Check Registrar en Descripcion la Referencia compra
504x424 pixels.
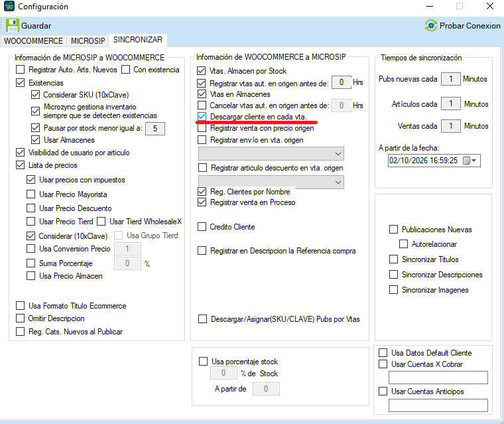[x=202, y=250]
